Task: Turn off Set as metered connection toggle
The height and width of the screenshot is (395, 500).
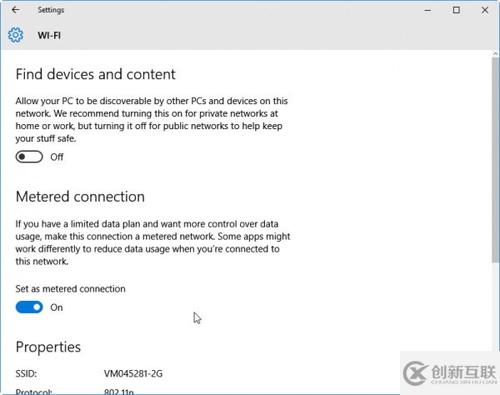Action: (29, 307)
